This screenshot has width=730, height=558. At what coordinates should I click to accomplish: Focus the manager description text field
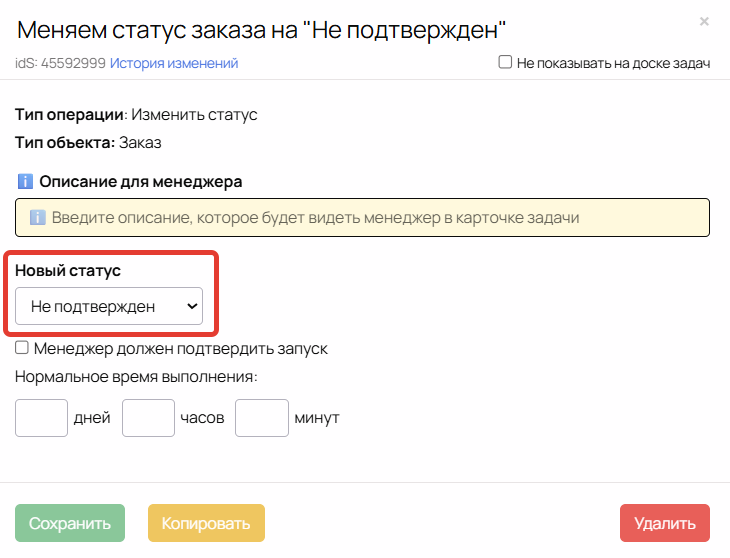click(x=362, y=217)
